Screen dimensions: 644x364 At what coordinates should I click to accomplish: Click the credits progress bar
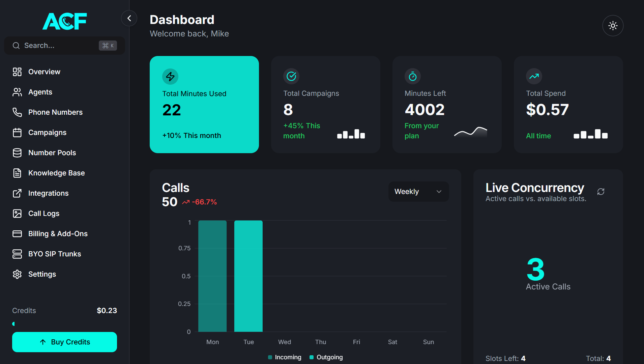(x=64, y=324)
